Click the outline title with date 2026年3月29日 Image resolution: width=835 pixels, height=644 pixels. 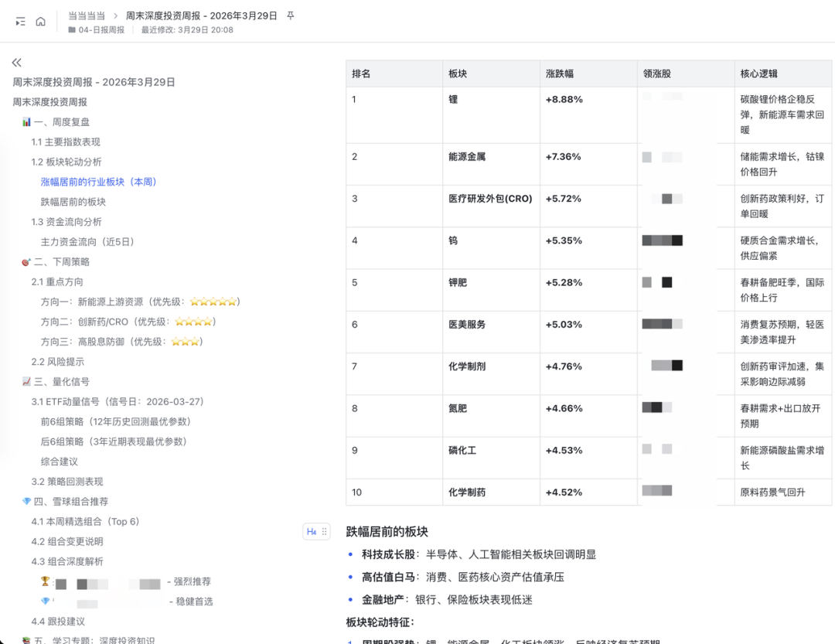pyautogui.click(x=94, y=82)
